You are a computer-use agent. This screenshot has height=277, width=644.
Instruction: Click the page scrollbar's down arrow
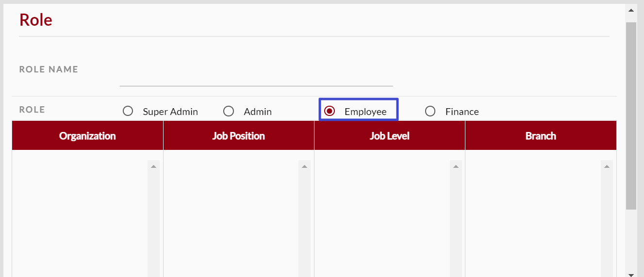(631, 274)
